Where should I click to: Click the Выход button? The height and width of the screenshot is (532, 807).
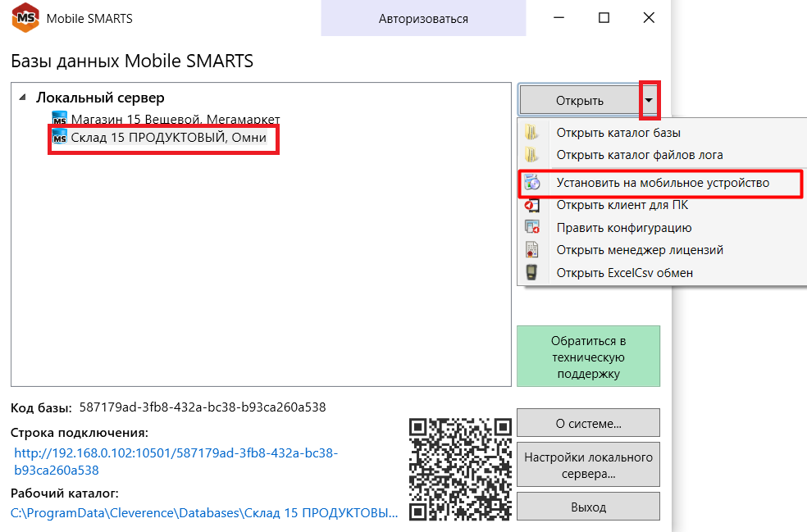click(x=588, y=507)
